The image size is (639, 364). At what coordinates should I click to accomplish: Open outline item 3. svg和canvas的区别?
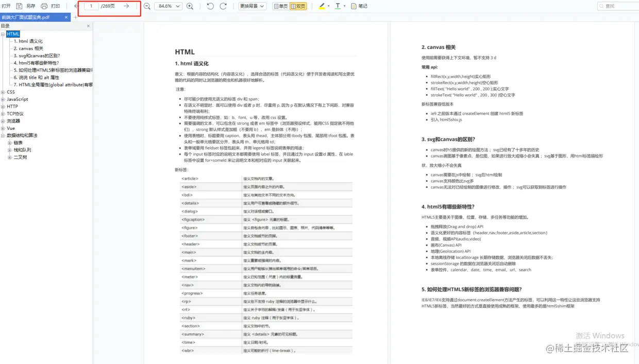(37, 56)
